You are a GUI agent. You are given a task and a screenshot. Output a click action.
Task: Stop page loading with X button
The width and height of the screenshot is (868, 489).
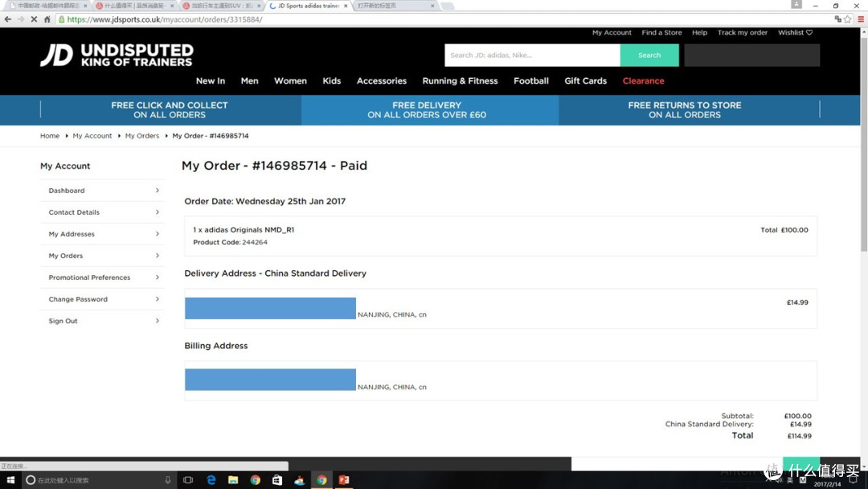point(34,19)
